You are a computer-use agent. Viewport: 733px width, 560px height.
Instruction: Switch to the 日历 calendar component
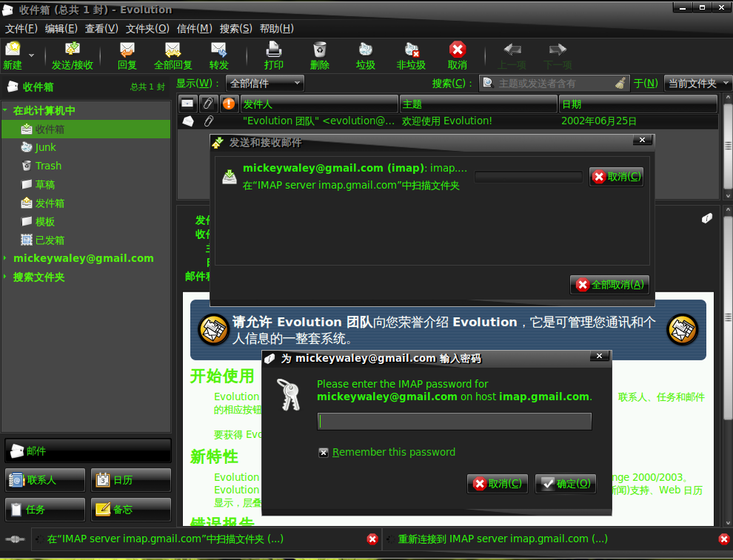coord(131,480)
